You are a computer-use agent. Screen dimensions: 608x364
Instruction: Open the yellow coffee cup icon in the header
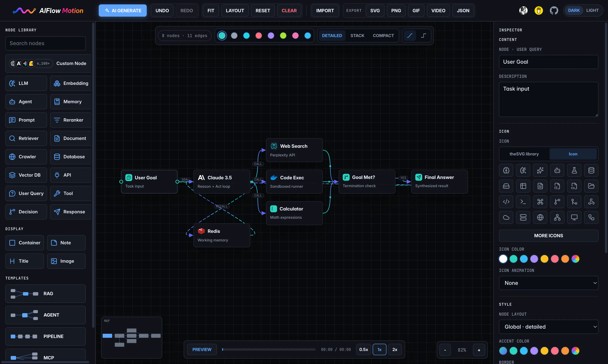click(x=539, y=11)
